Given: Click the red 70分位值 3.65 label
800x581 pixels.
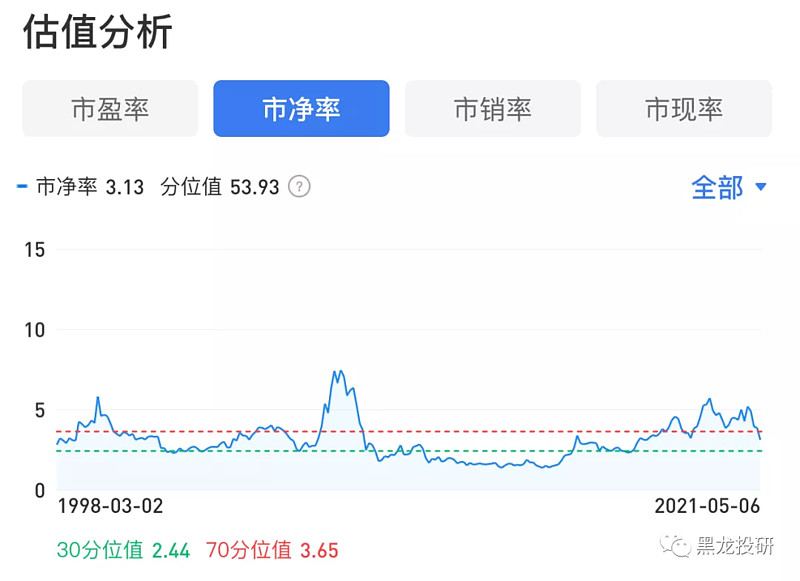Looking at the screenshot, I should [x=272, y=549].
